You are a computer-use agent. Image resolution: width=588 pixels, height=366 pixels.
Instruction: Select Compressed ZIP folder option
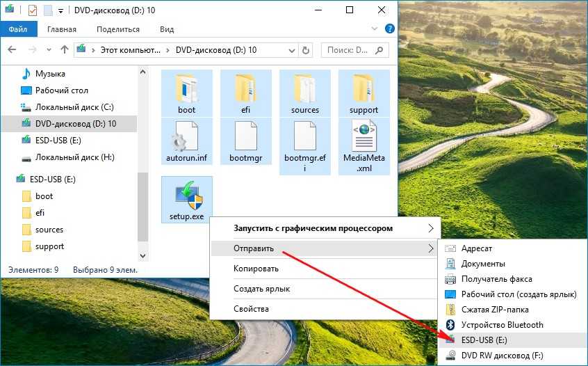click(x=494, y=309)
